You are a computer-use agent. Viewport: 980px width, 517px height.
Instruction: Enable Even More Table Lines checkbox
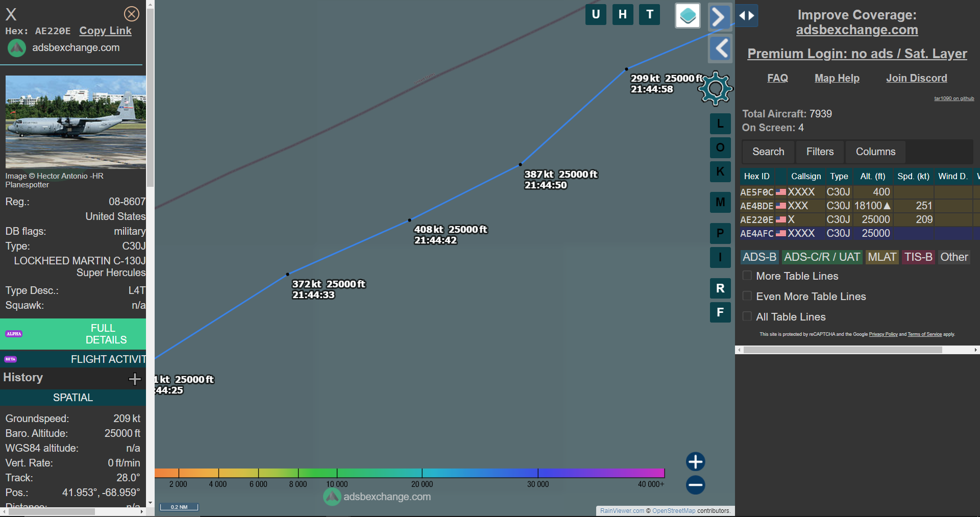pos(747,296)
